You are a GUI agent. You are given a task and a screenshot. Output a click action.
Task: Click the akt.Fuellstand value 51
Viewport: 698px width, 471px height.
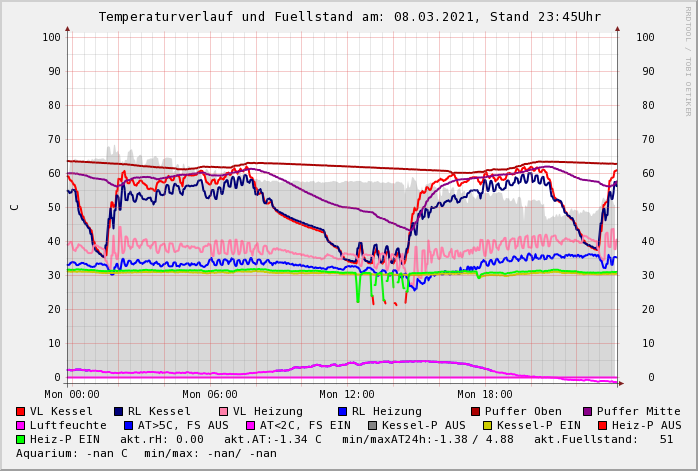(x=666, y=439)
